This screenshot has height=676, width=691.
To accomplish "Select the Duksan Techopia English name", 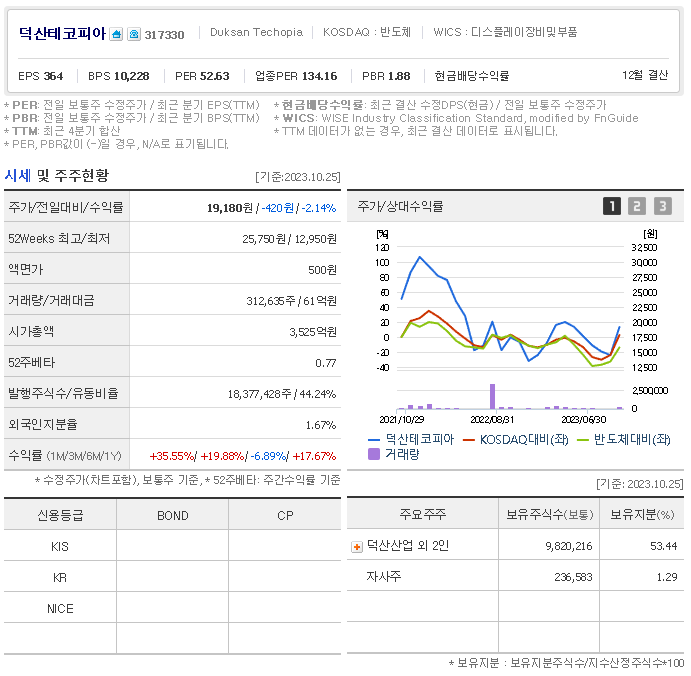I will point(256,32).
